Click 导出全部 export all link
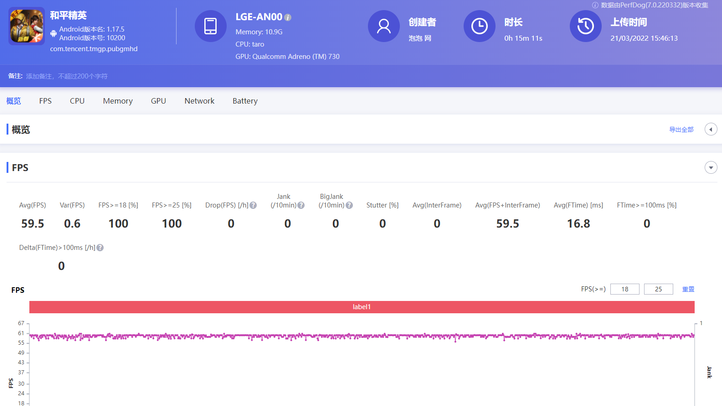This screenshot has height=406, width=722. (x=681, y=130)
